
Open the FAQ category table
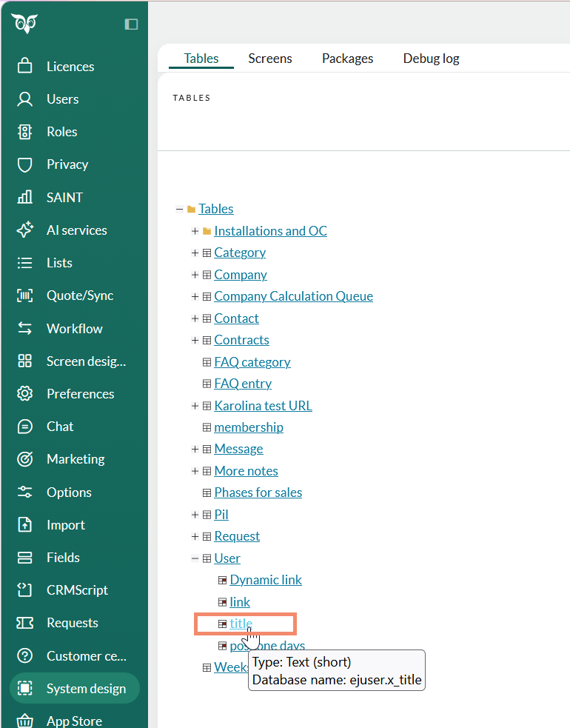tap(252, 362)
